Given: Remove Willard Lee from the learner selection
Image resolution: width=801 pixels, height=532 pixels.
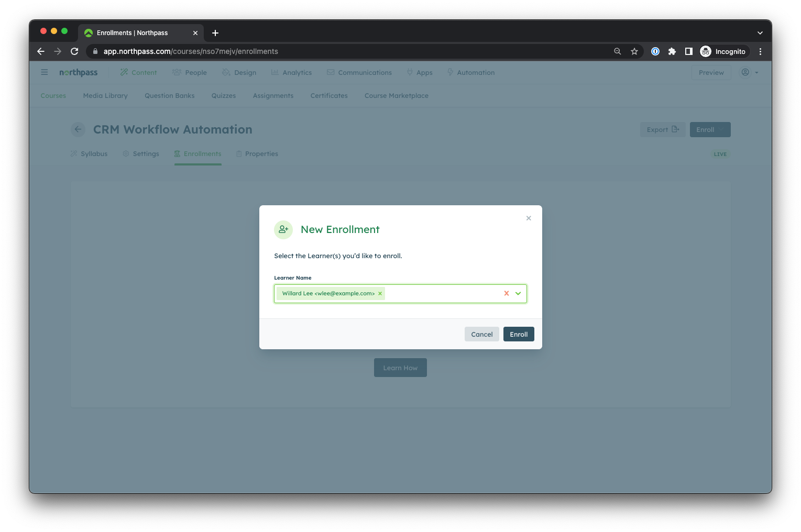Looking at the screenshot, I should click(x=380, y=293).
